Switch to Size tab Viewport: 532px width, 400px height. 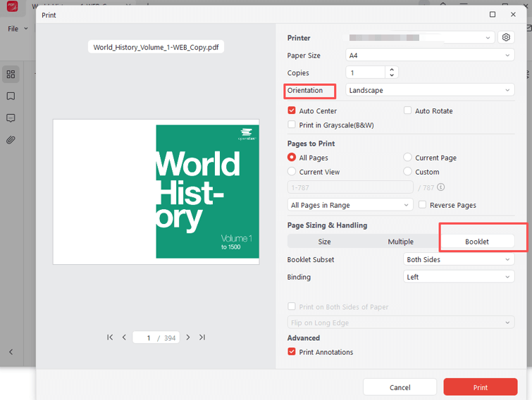(324, 242)
